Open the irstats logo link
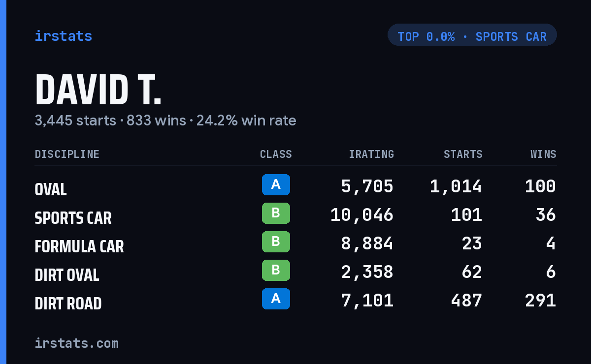This screenshot has width=591, height=364. 64,36
